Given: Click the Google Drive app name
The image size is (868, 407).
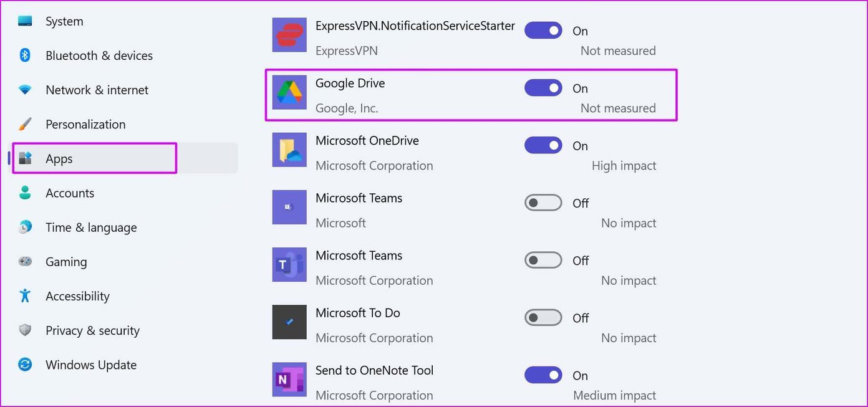Looking at the screenshot, I should [x=350, y=83].
